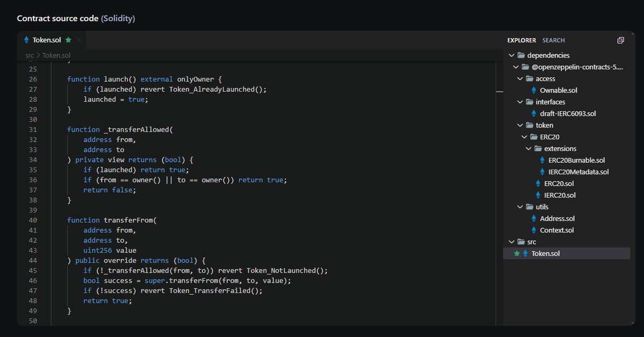The image size is (644, 337).
Task: Click the file icon of Address.sol
Action: pyautogui.click(x=534, y=218)
